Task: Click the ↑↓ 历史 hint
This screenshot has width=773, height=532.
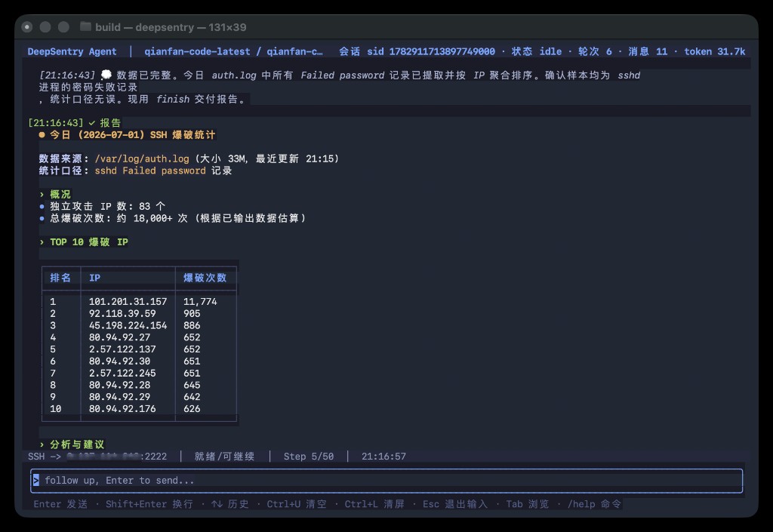Action: [229, 504]
